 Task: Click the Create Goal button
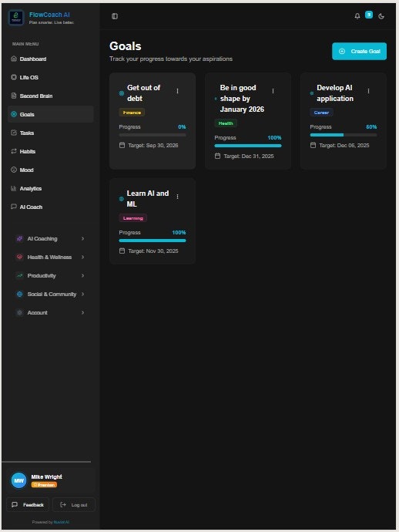(x=359, y=51)
